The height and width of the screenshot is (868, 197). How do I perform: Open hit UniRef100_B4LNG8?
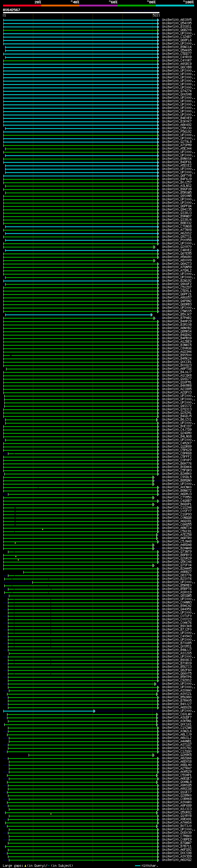tap(177, 437)
